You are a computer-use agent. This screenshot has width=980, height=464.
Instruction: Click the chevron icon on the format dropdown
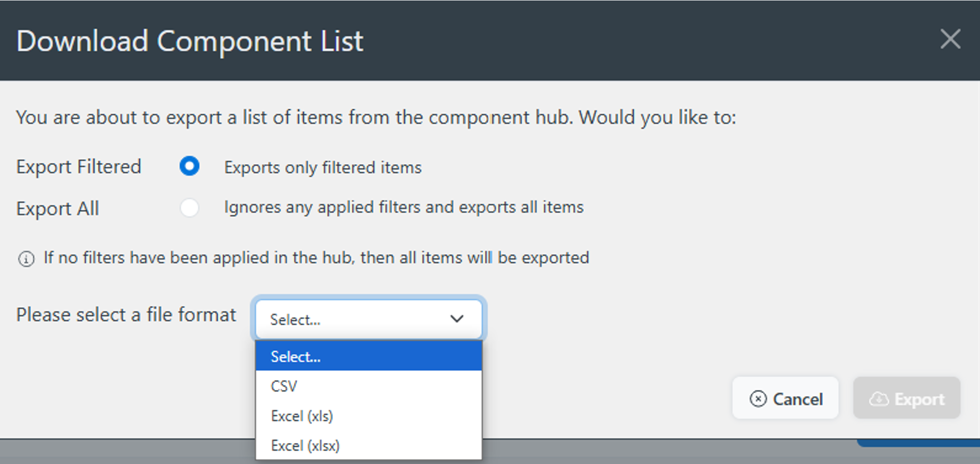coord(457,319)
